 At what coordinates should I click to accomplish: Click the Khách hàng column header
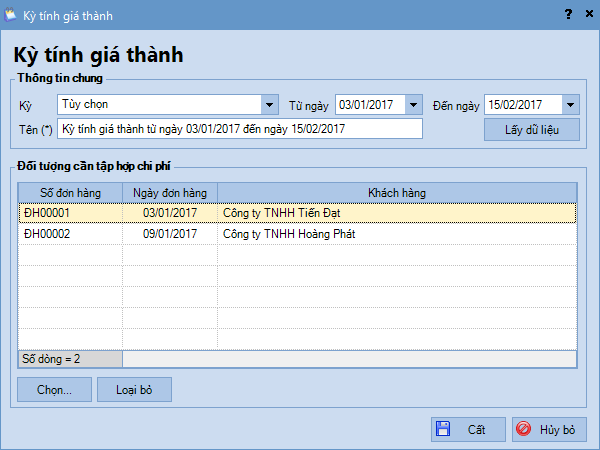pyautogui.click(x=397, y=192)
